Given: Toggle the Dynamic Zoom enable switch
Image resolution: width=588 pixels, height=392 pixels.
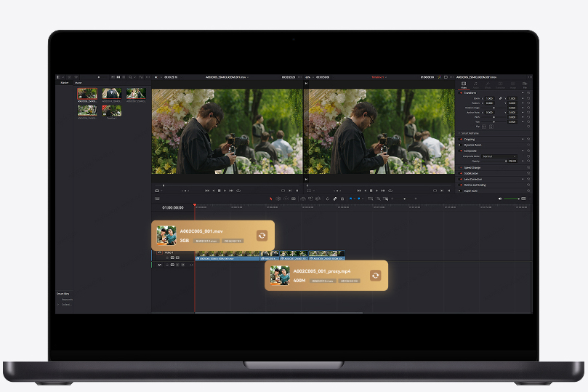Looking at the screenshot, I should pyautogui.click(x=461, y=145).
